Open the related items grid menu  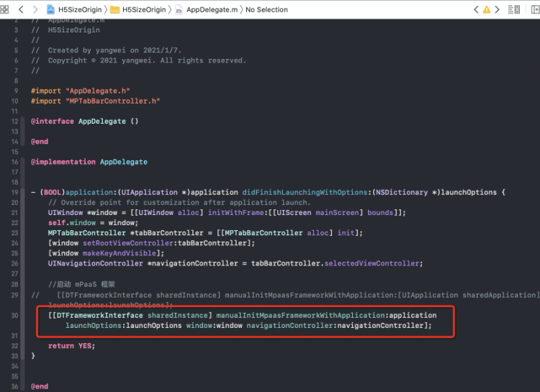point(4,9)
